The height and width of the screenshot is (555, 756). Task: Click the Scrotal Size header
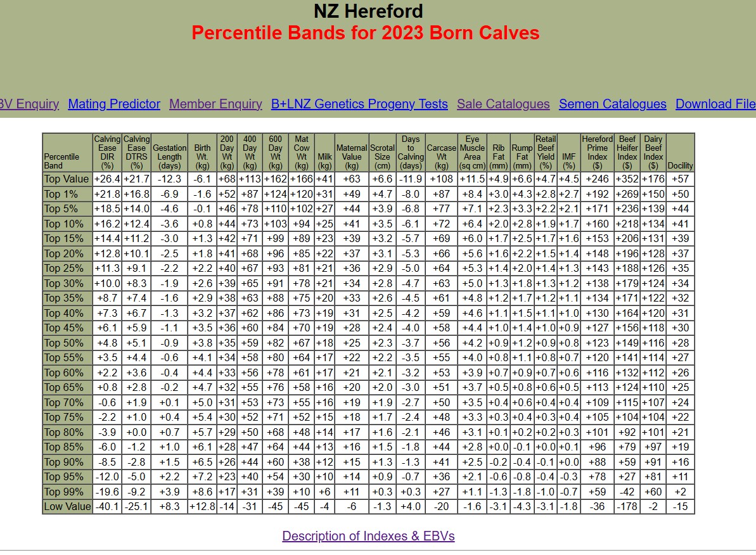(x=382, y=153)
